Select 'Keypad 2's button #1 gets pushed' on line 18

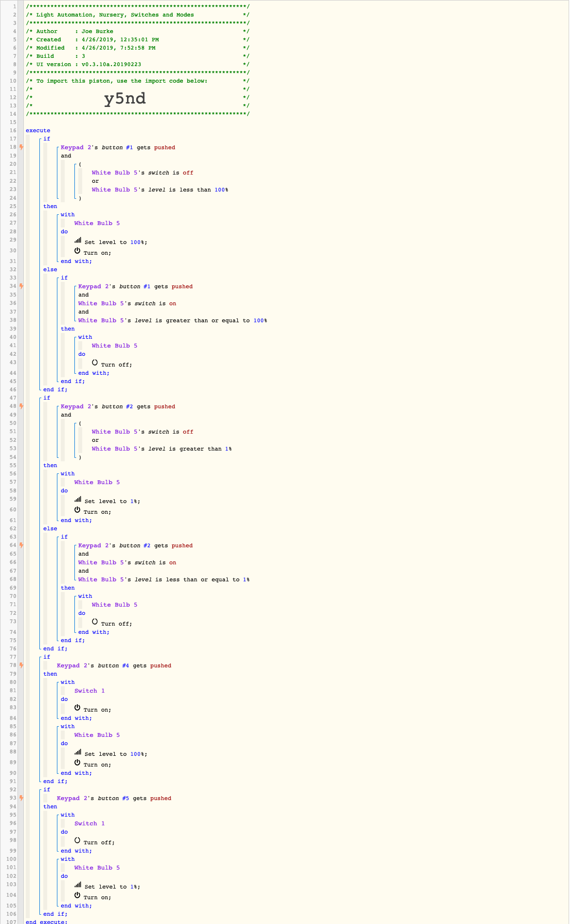point(118,147)
